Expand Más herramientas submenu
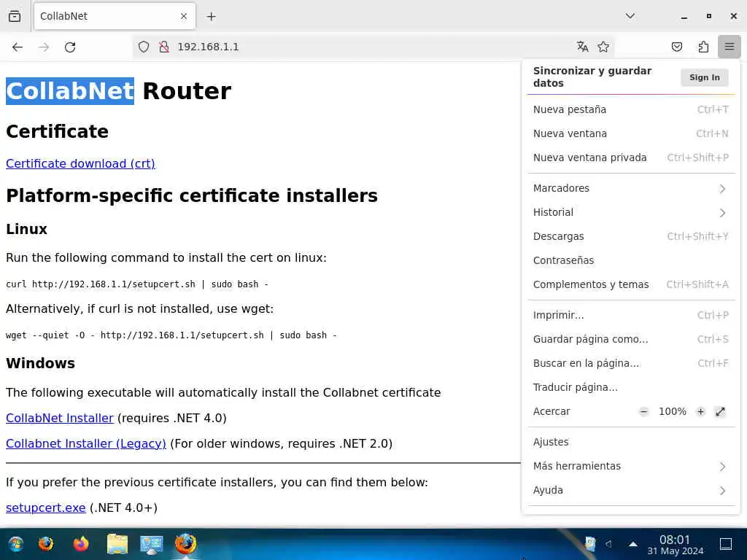 [631, 466]
